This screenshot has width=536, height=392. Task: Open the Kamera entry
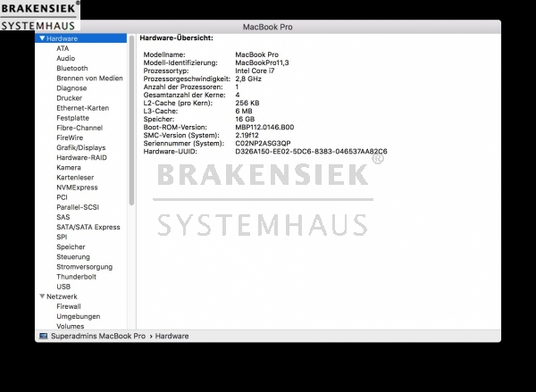tap(69, 168)
